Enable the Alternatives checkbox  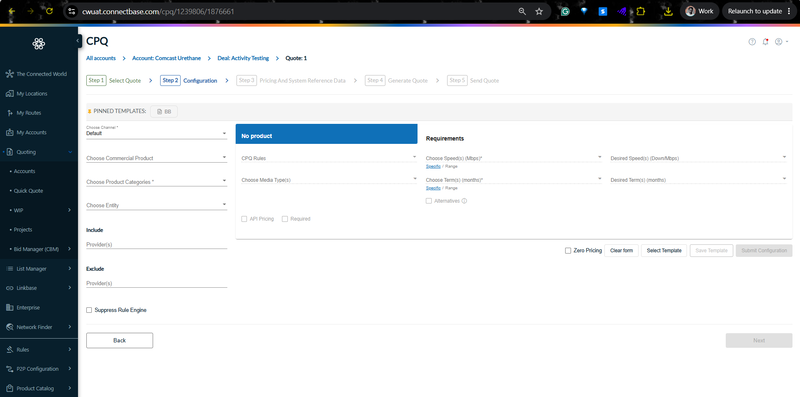click(429, 201)
